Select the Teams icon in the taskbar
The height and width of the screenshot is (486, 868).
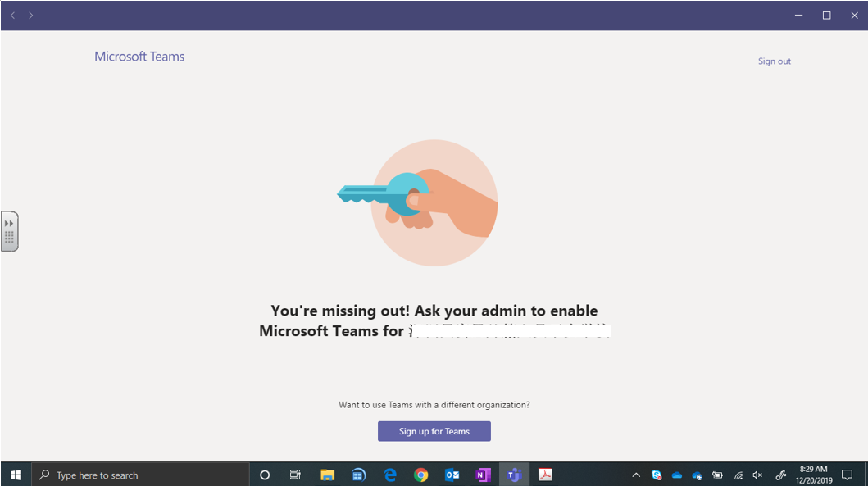tap(514, 475)
